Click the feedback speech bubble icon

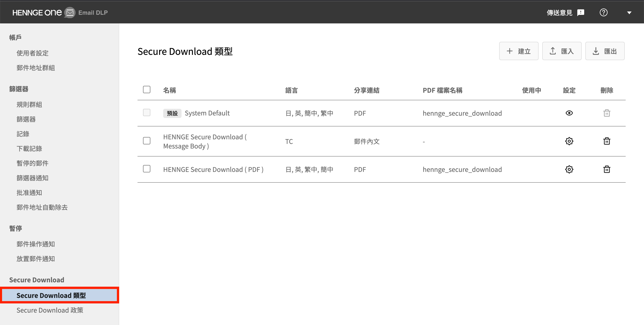[581, 13]
